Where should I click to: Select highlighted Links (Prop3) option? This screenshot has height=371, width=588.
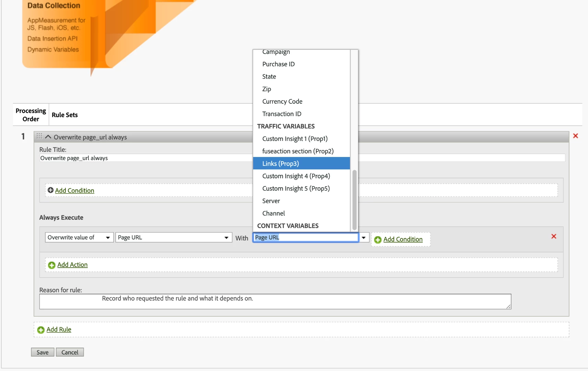(x=301, y=164)
